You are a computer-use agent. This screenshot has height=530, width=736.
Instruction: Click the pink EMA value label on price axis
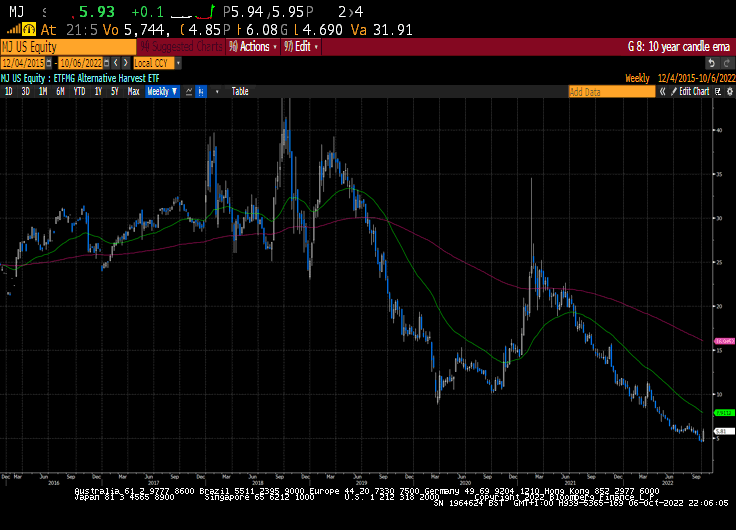[x=724, y=341]
